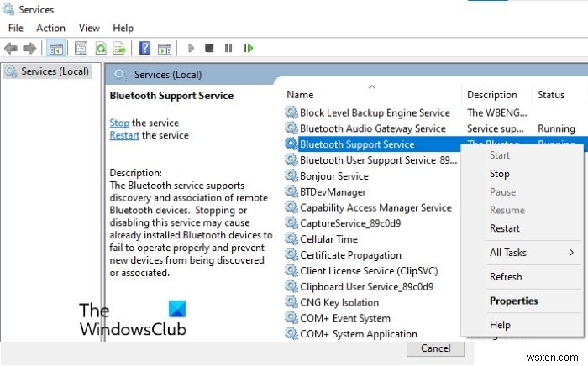Select COM+ Event System row

click(345, 318)
